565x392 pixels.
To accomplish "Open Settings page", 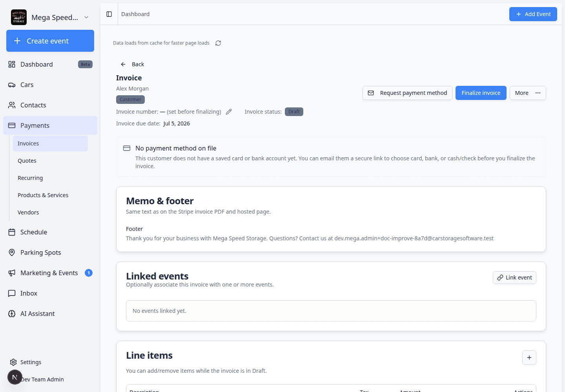I will tap(50, 362).
